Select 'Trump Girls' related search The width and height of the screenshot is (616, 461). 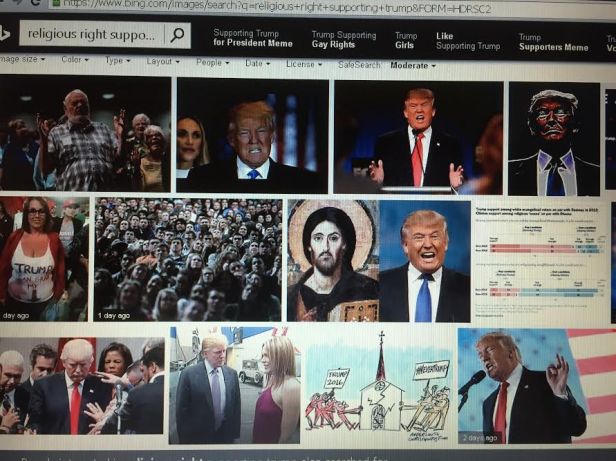click(x=405, y=40)
